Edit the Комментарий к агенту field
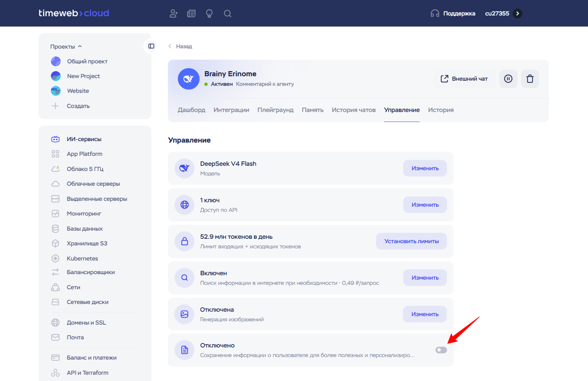The width and height of the screenshot is (588, 381). [x=265, y=84]
